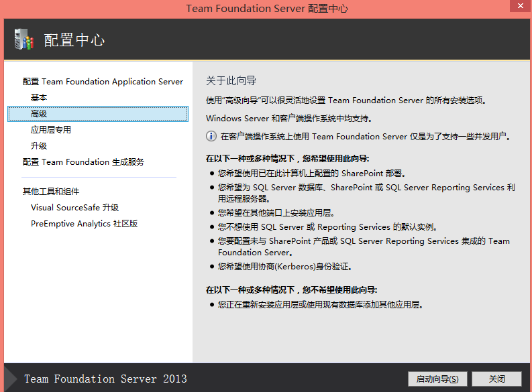Close the Team Foundation Server window
Image resolution: width=532 pixels, height=392 pixels.
click(x=521, y=6)
